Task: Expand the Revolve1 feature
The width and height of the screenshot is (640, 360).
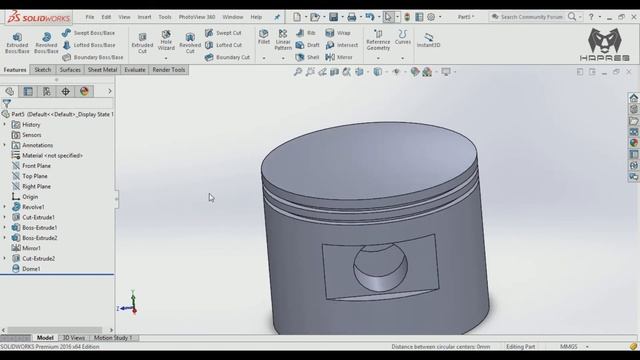Action: pyautogui.click(x=4, y=207)
